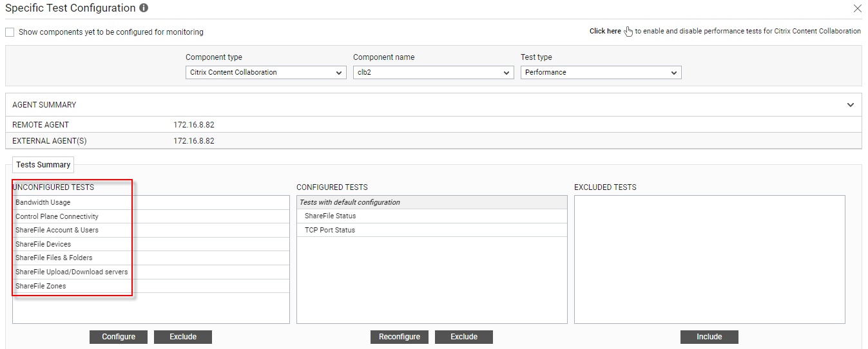The image size is (868, 349).
Task: Select Bandwidth Usage in unconfigured tests
Action: [151, 202]
